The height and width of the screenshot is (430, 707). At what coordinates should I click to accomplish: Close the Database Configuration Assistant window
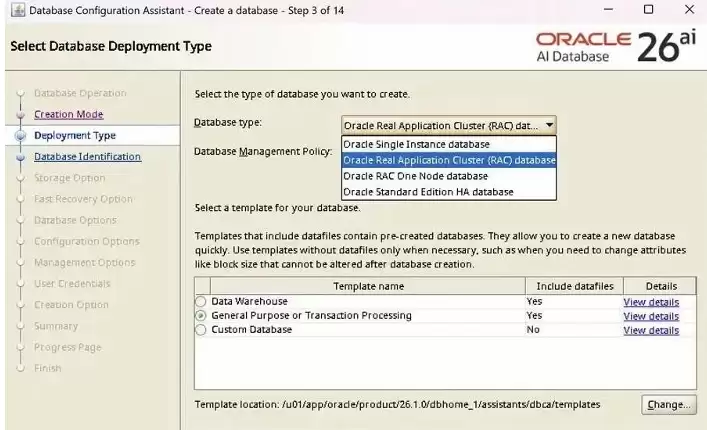689,9
